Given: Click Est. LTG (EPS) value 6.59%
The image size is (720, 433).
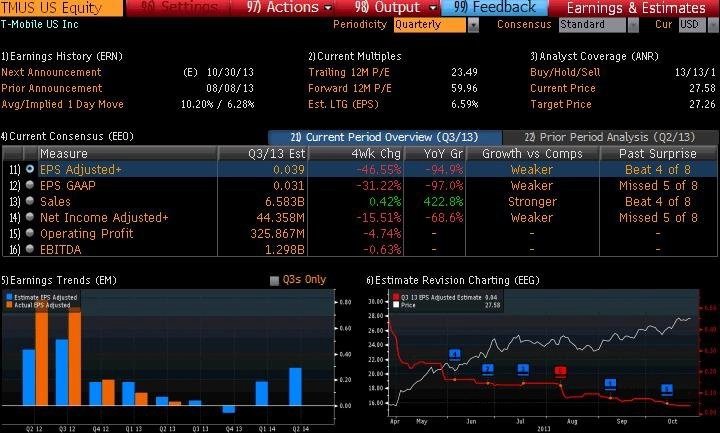Looking at the screenshot, I should (x=464, y=105).
